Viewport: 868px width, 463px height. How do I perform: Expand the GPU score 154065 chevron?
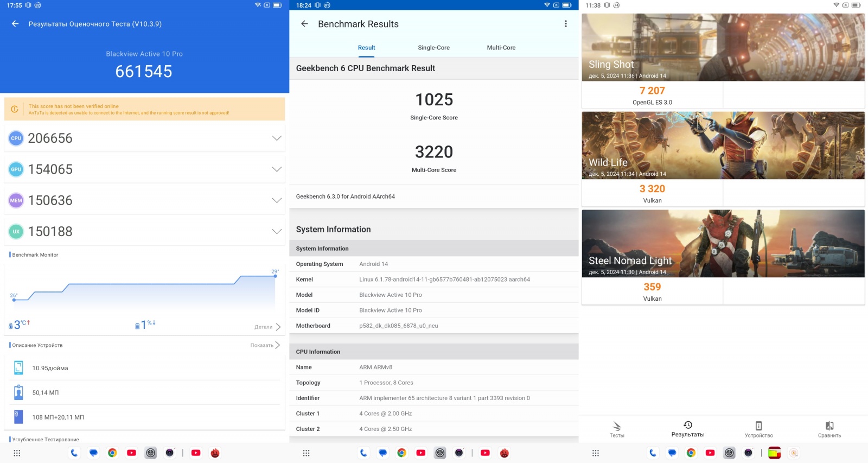click(277, 169)
